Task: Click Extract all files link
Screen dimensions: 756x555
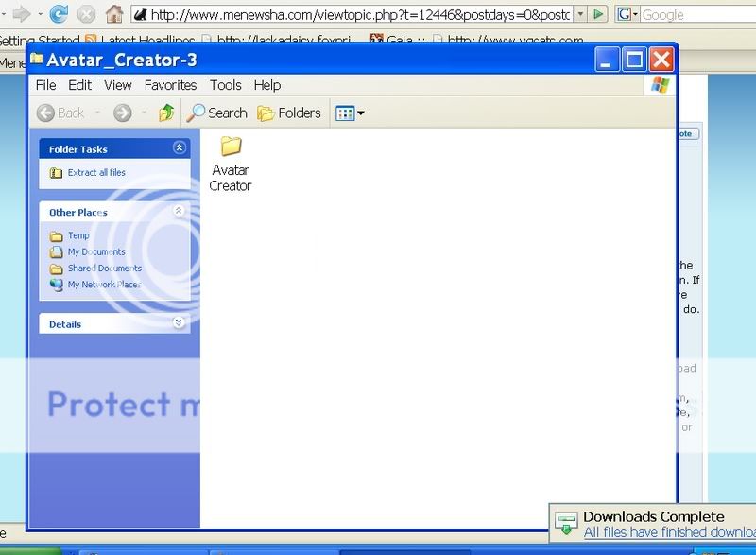Action: (96, 173)
